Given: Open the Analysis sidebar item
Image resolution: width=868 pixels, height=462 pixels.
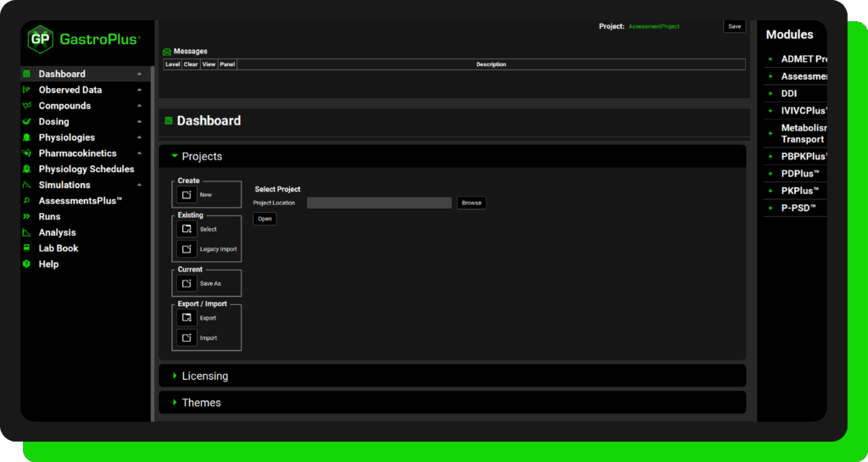Looking at the screenshot, I should coord(57,232).
